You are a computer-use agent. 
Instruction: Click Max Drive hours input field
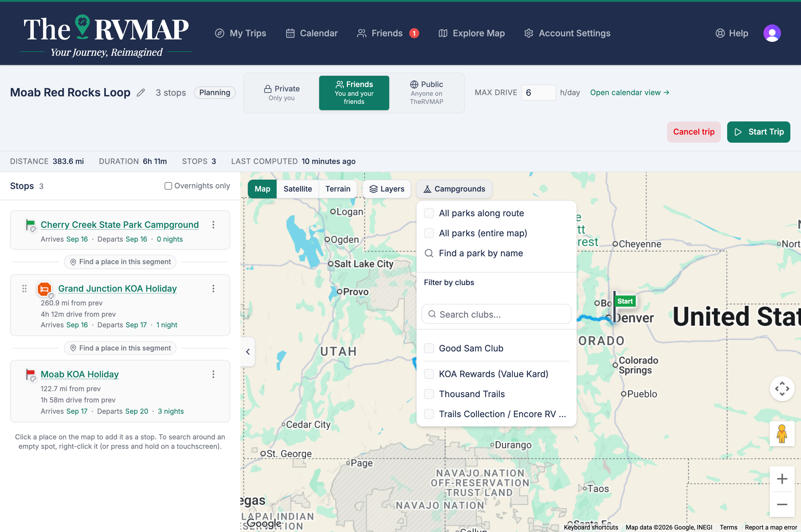point(538,93)
